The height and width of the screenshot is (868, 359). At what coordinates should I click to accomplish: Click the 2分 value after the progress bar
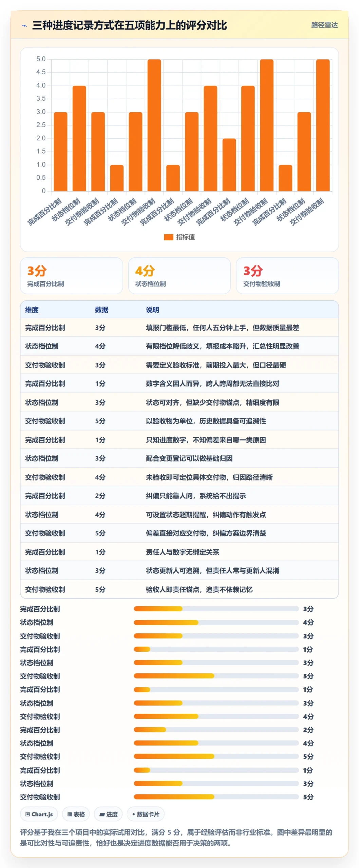(308, 730)
